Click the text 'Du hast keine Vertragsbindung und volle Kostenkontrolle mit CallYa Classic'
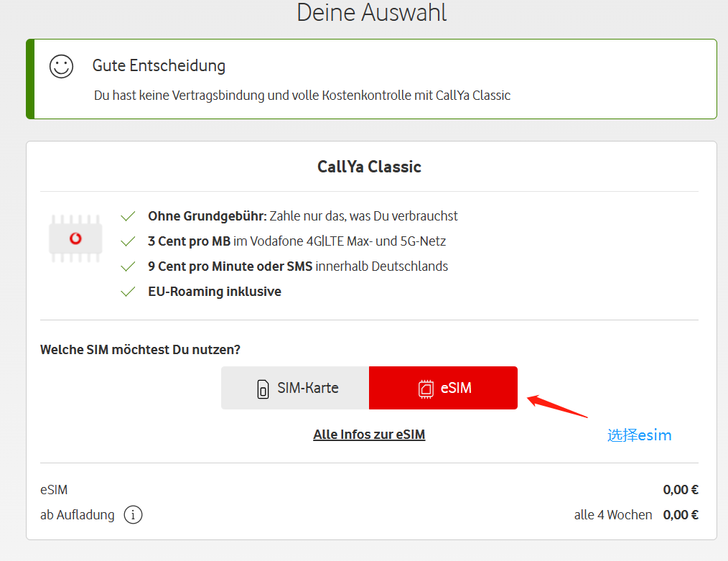728x561 pixels. [x=302, y=96]
